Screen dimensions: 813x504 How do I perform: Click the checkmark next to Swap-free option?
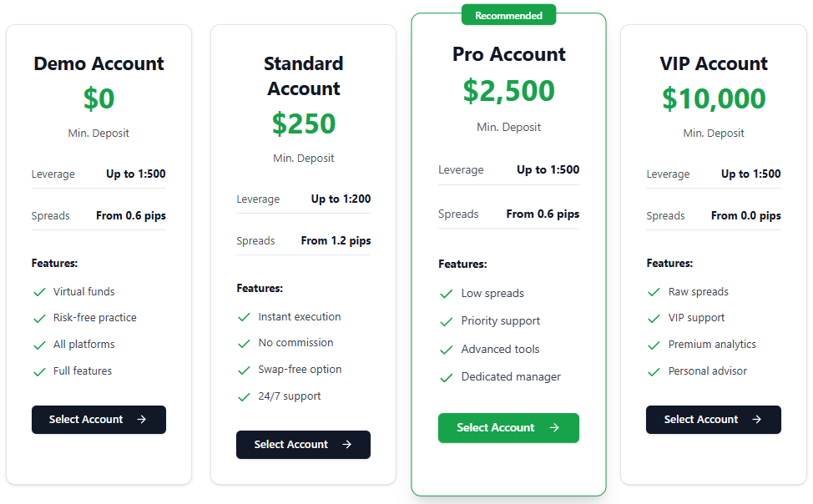click(244, 370)
